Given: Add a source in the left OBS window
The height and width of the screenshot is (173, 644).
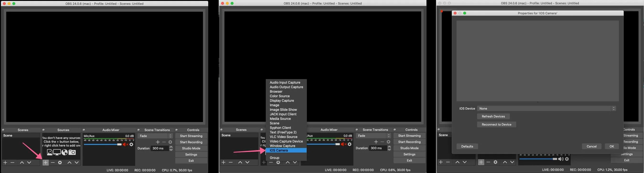Looking at the screenshot, I should (46, 163).
